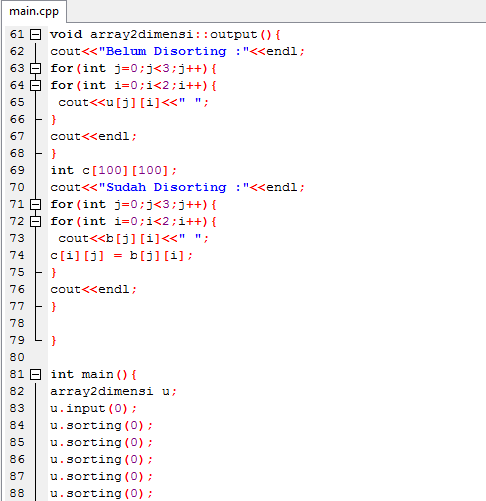Viewport: 486px width, 501px height.
Task: Click line number 78 in the gutter
Action: click(x=17, y=323)
